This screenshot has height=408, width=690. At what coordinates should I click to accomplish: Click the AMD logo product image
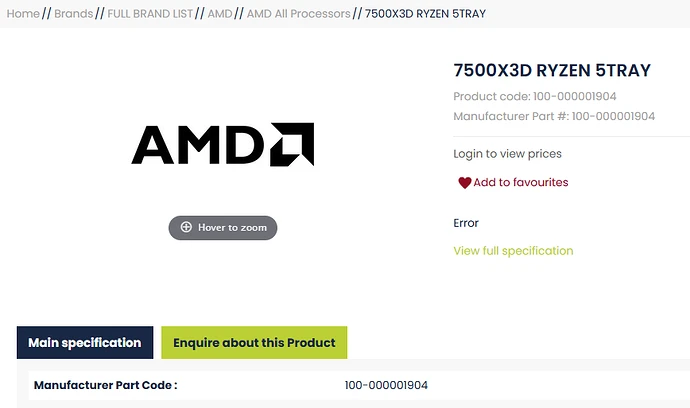222,145
